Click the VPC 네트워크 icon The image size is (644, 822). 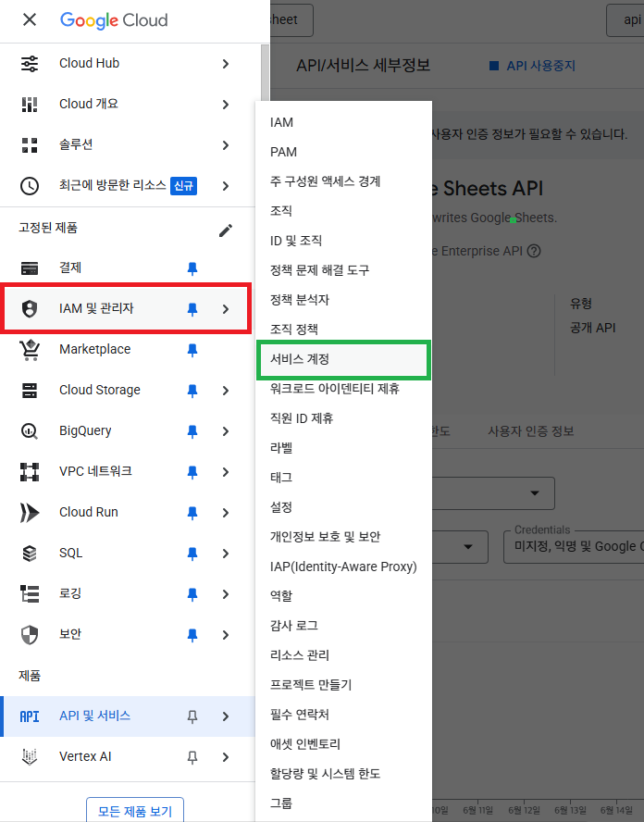point(30,472)
